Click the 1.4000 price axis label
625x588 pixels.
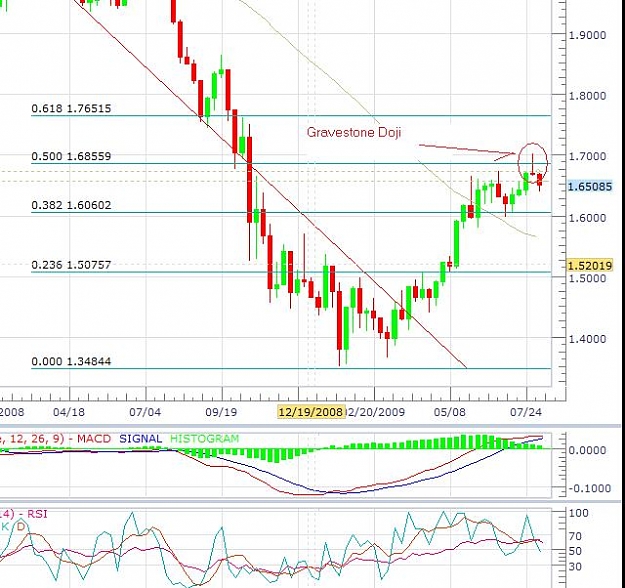pos(588,339)
